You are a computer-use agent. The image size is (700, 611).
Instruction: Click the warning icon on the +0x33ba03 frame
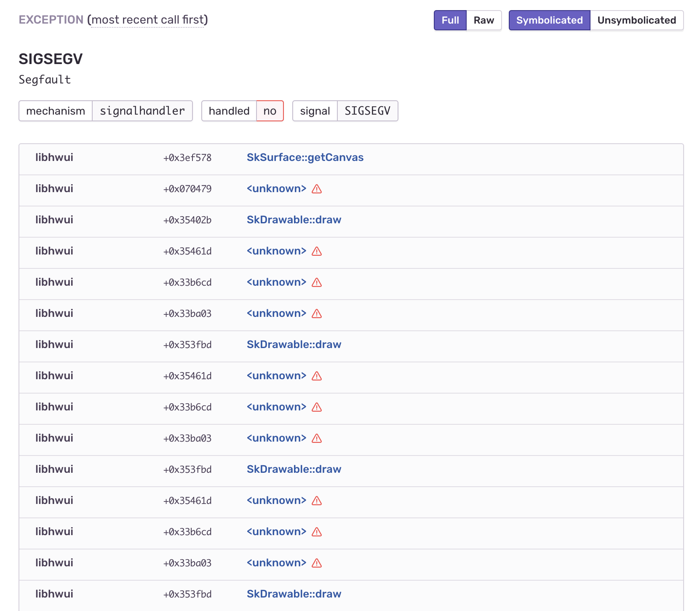coord(316,314)
